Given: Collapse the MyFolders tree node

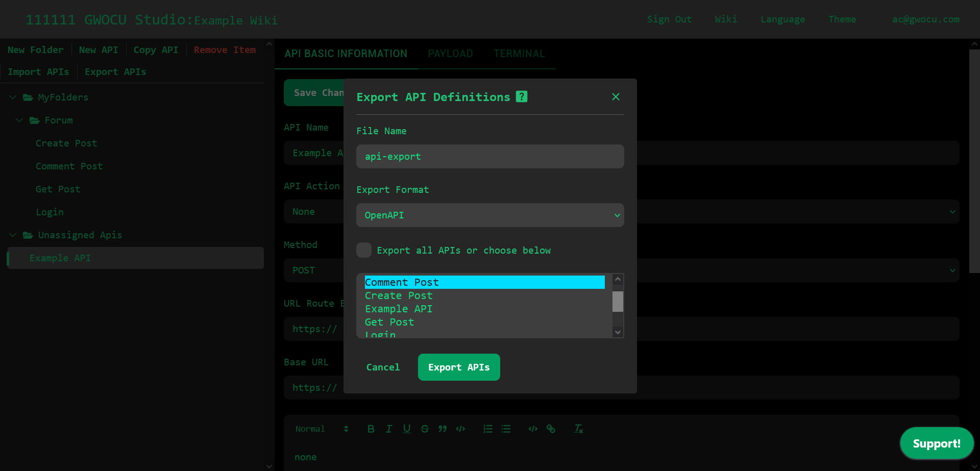Looking at the screenshot, I should [x=13, y=97].
